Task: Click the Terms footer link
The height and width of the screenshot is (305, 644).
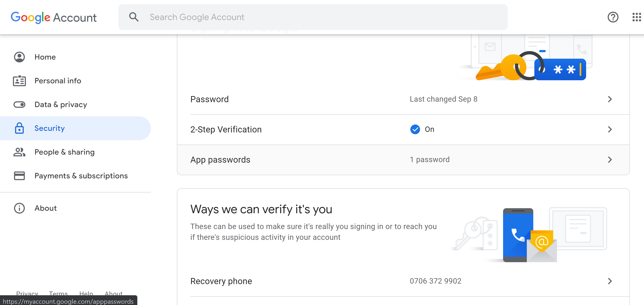Action: pos(58,293)
